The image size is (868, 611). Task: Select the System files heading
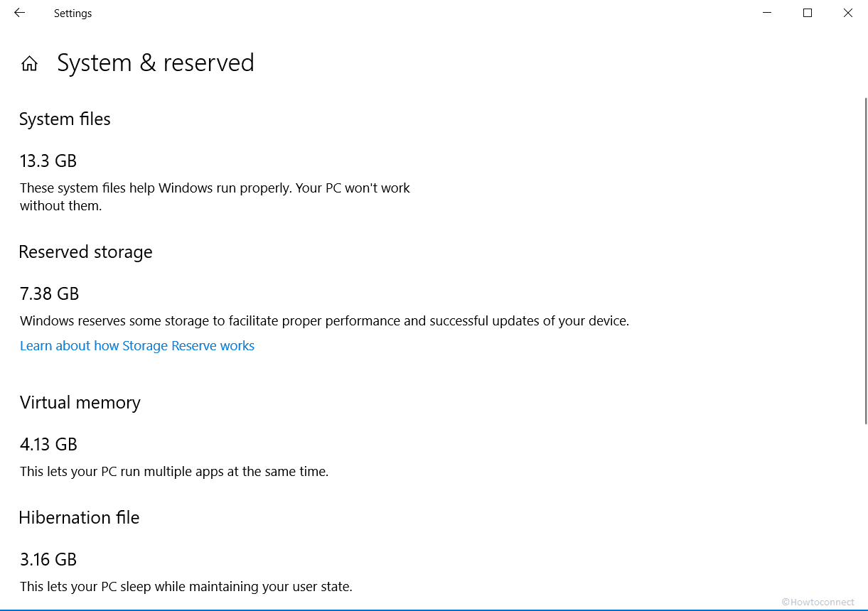coord(65,119)
